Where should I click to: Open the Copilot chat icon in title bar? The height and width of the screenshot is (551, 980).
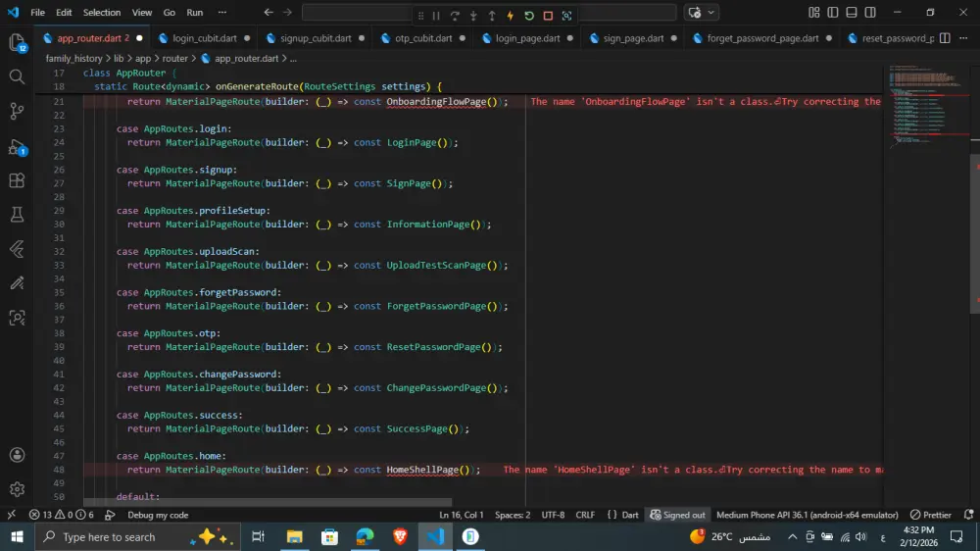695,13
